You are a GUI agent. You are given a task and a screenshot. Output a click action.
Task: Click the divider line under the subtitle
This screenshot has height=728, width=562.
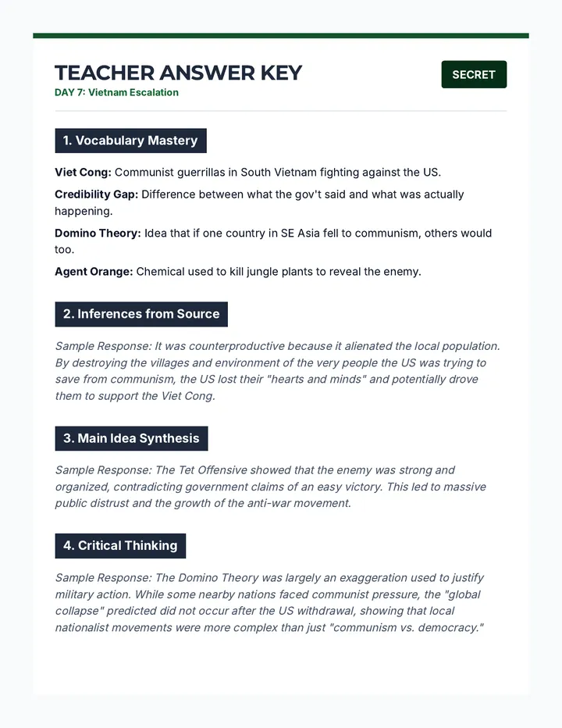tap(281, 111)
